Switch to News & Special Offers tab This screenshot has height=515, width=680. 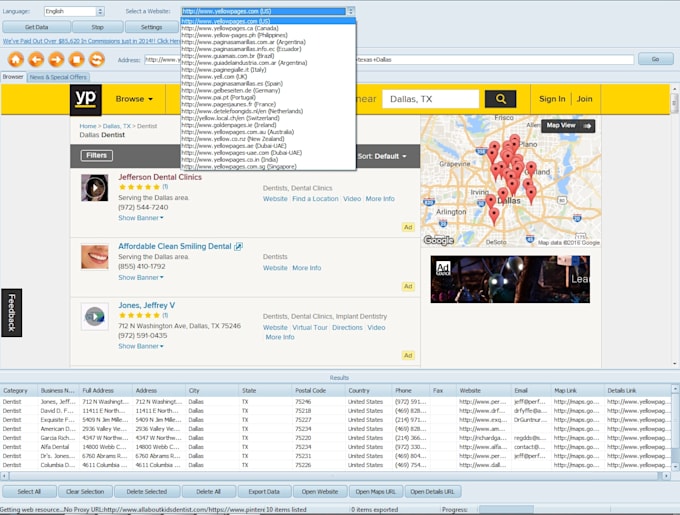[x=58, y=77]
